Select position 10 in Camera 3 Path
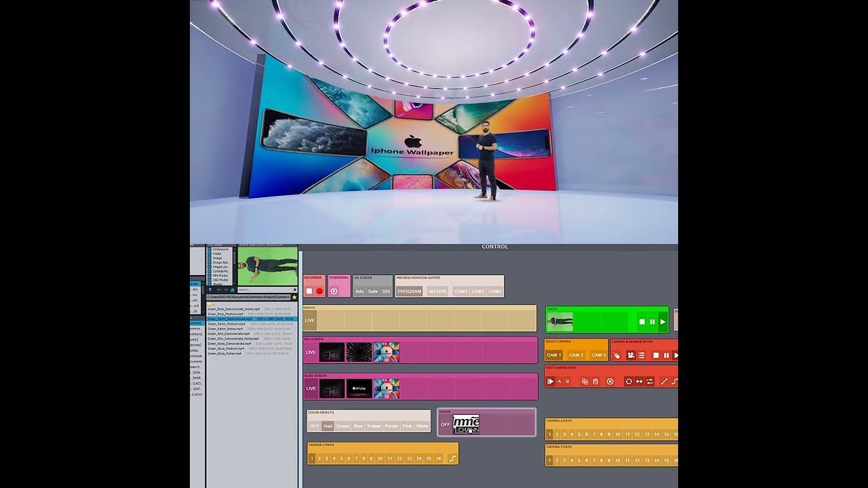 coord(617,461)
